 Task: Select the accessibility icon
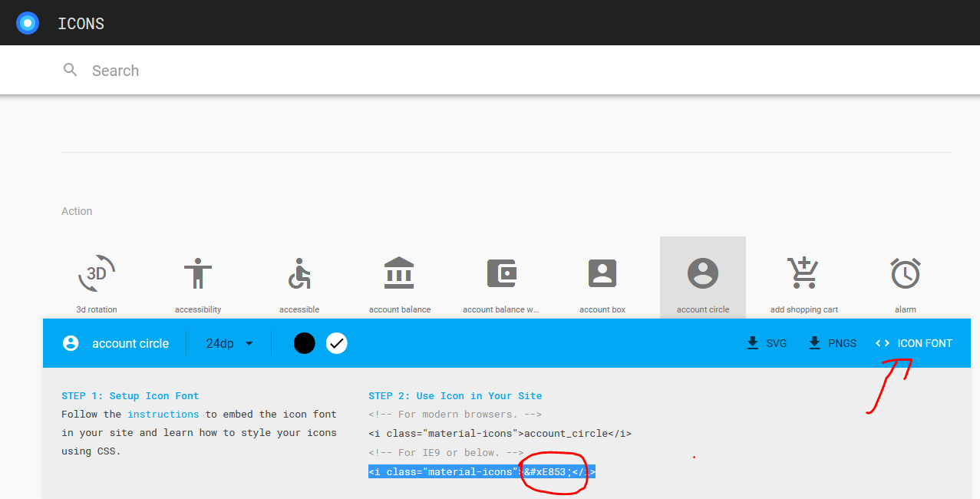pyautogui.click(x=197, y=273)
